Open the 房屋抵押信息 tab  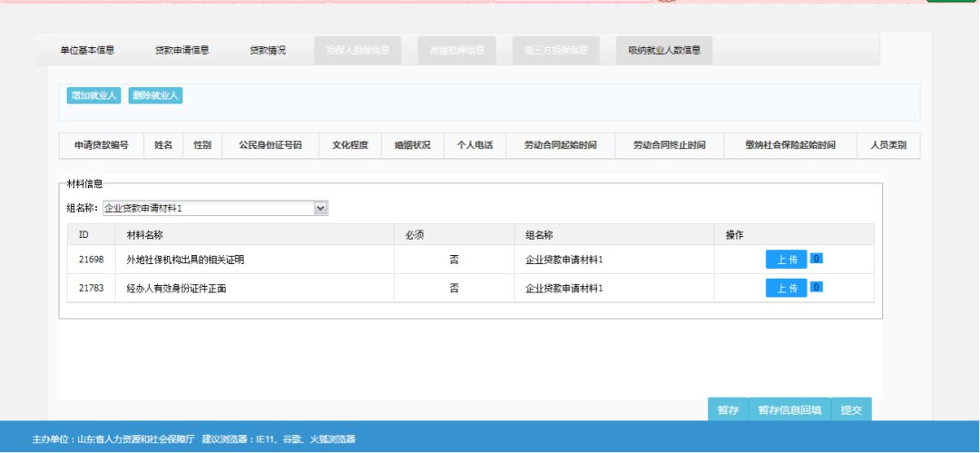(457, 50)
